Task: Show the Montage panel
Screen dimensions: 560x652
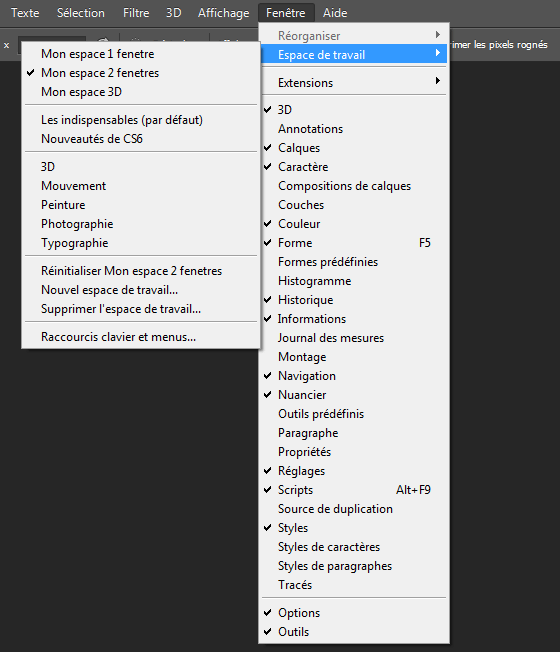Action: [354, 357]
